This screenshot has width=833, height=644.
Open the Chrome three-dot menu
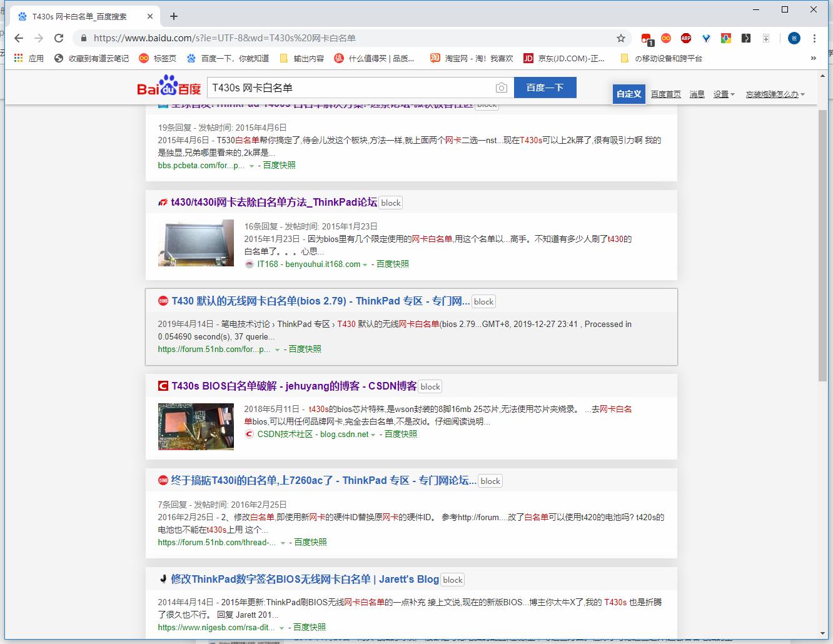coord(814,38)
